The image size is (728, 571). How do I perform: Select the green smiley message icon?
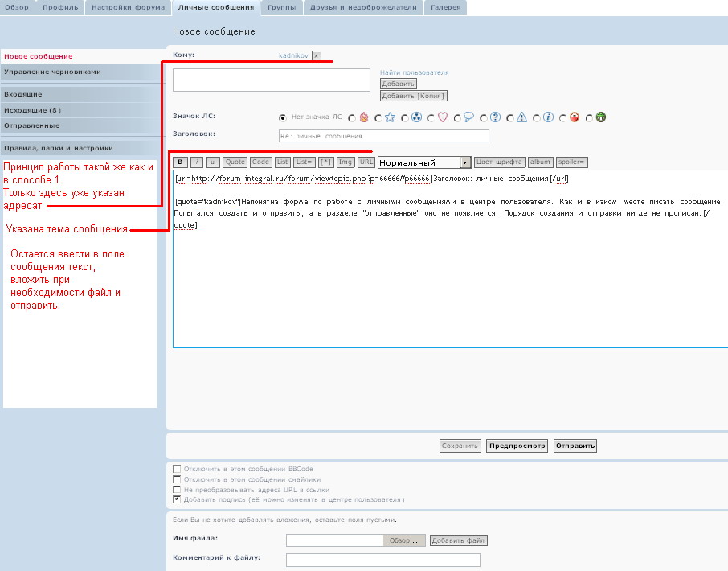(590, 117)
